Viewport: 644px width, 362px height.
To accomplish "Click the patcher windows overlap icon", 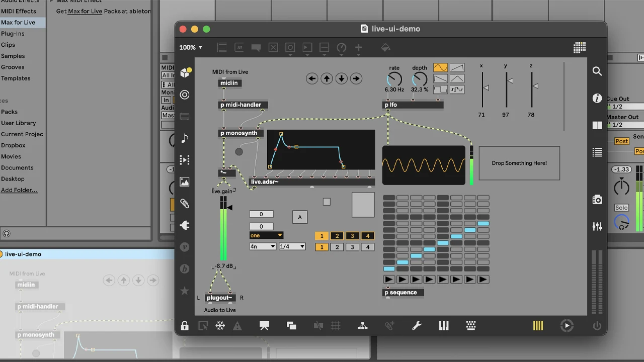I will coord(291,326).
